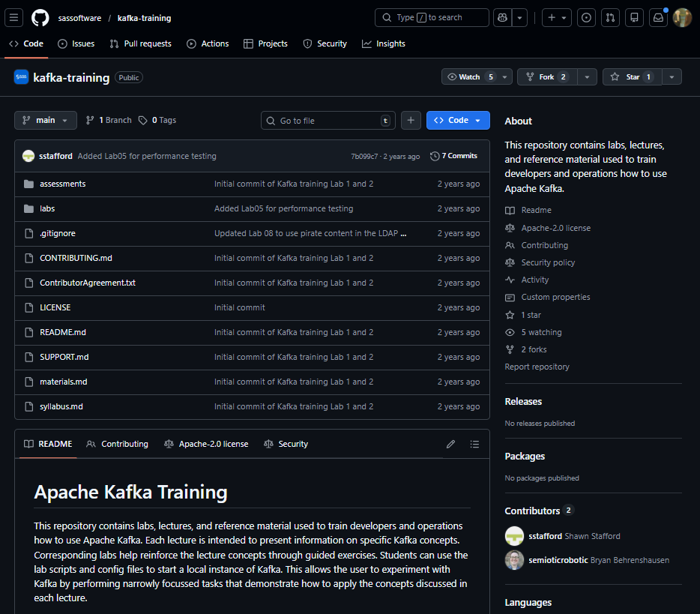Edit the README with pencil icon
This screenshot has width=700, height=614.
pyautogui.click(x=451, y=444)
